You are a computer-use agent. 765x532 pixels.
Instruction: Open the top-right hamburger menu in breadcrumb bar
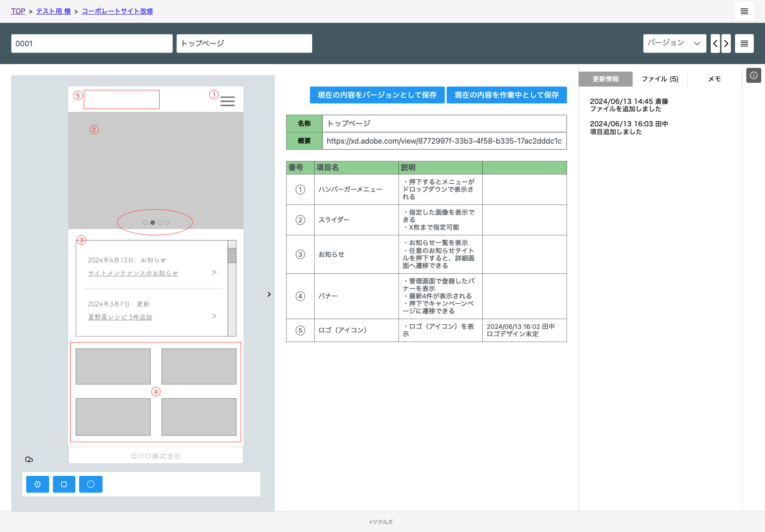[744, 11]
